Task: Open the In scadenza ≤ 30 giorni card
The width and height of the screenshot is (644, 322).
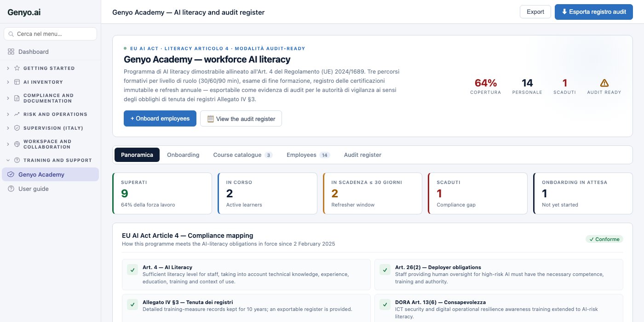Action: coord(373,193)
